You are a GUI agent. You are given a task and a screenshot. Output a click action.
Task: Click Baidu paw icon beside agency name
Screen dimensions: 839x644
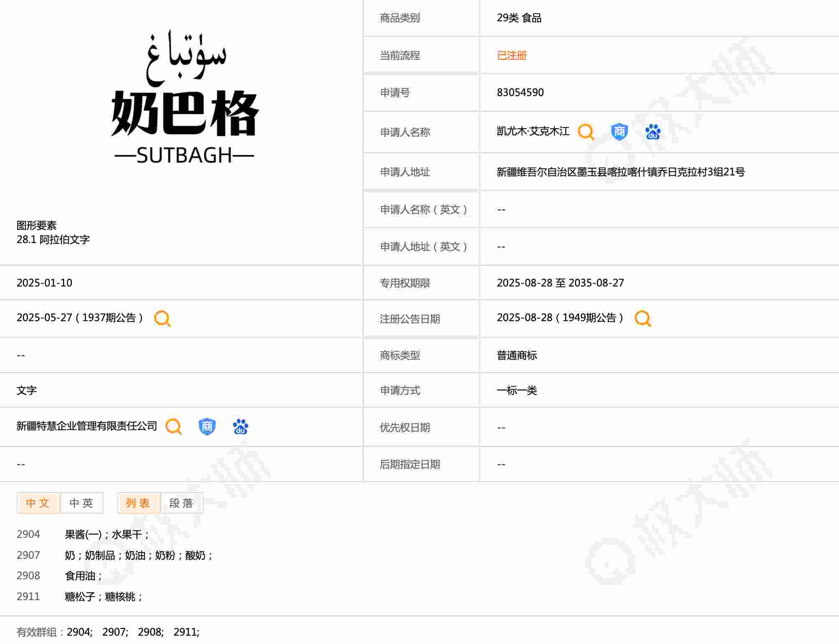(240, 426)
